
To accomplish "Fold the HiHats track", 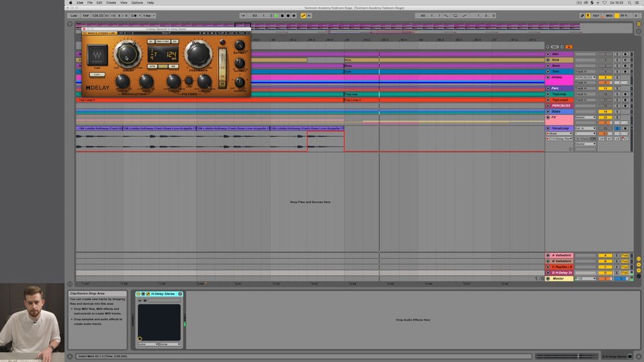I will click(x=548, y=76).
